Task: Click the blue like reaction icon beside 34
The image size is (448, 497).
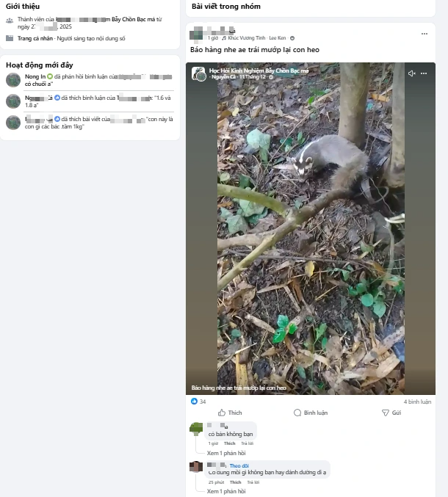Action: (195, 402)
